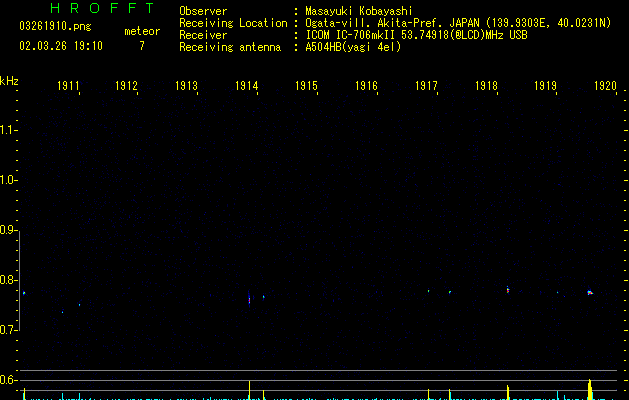Click the 1911 time axis label

[68, 86]
